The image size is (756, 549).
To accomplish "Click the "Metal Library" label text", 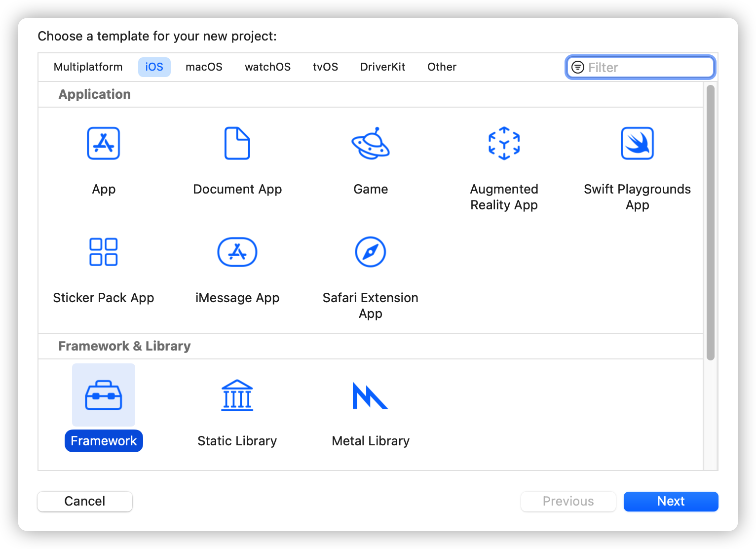I will (371, 441).
